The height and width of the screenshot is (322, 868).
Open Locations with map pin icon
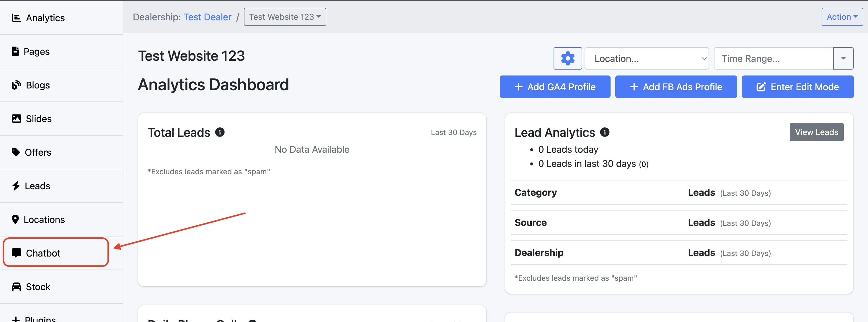44,219
